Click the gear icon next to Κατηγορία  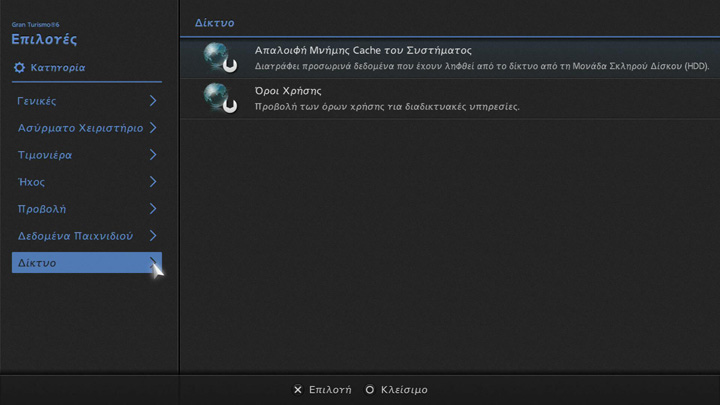[19, 68]
